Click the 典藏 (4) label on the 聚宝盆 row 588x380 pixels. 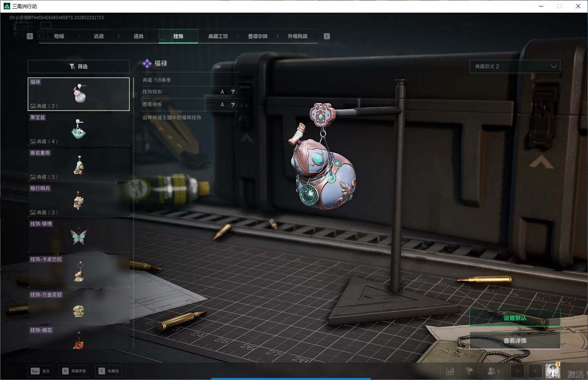pyautogui.click(x=44, y=141)
